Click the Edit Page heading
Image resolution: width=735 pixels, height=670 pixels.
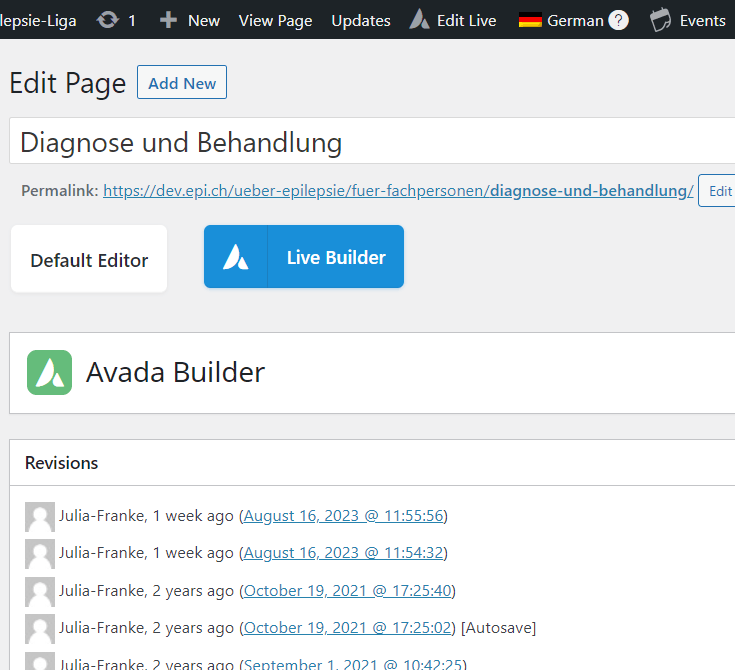[68, 83]
